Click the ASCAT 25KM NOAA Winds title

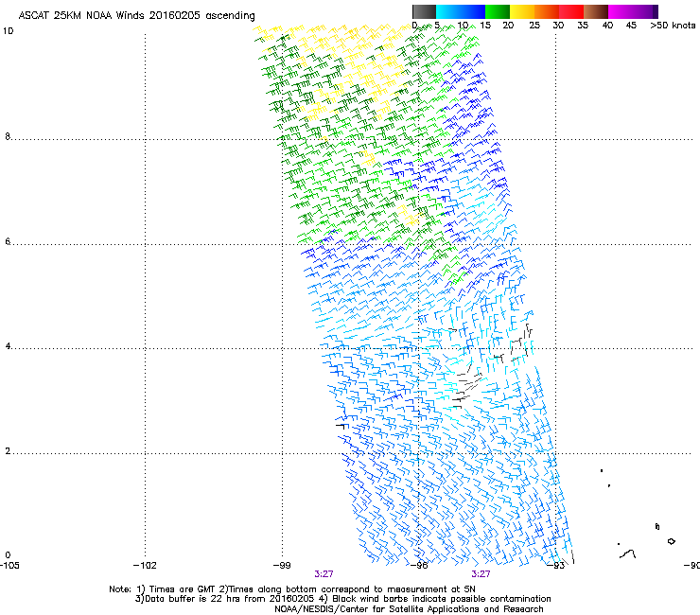click(x=136, y=16)
